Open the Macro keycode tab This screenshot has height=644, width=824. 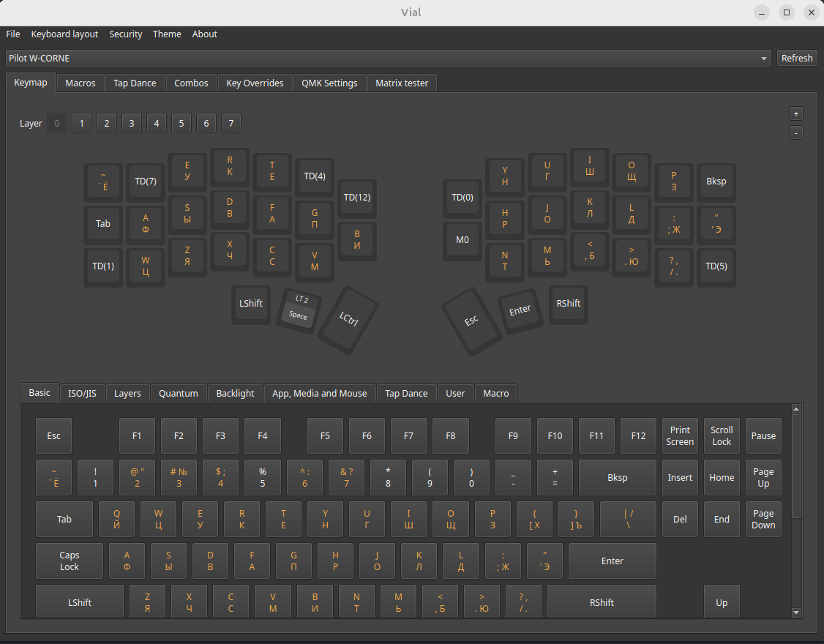(x=496, y=393)
